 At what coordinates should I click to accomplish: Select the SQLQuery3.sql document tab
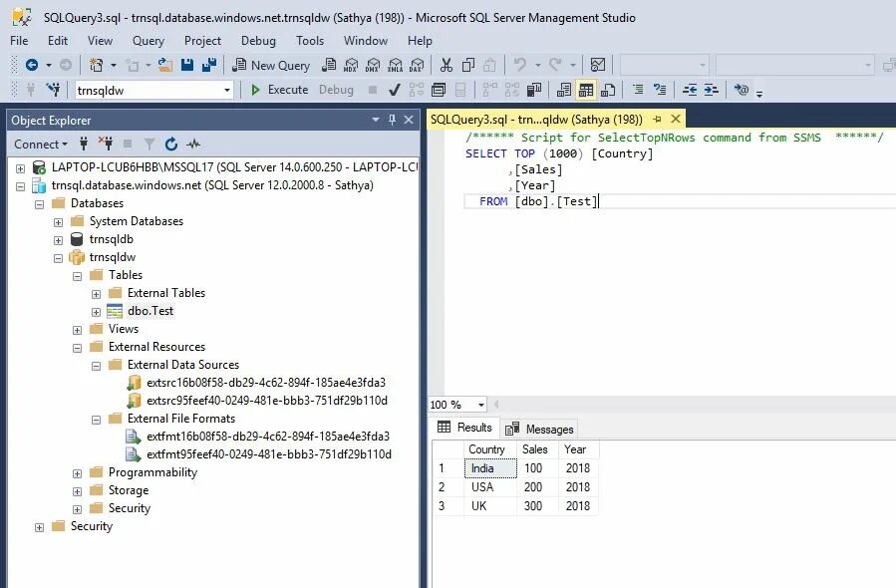pyautogui.click(x=536, y=120)
